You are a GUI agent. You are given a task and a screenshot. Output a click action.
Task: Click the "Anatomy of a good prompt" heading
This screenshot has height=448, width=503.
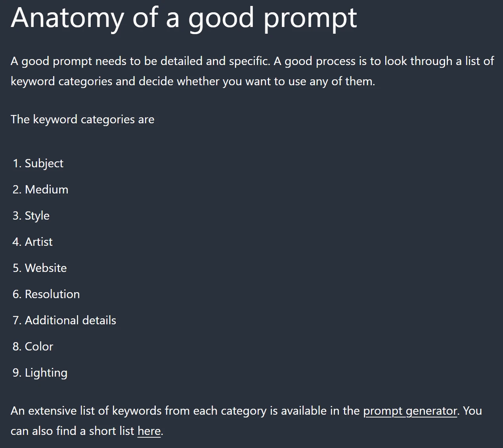(x=184, y=18)
